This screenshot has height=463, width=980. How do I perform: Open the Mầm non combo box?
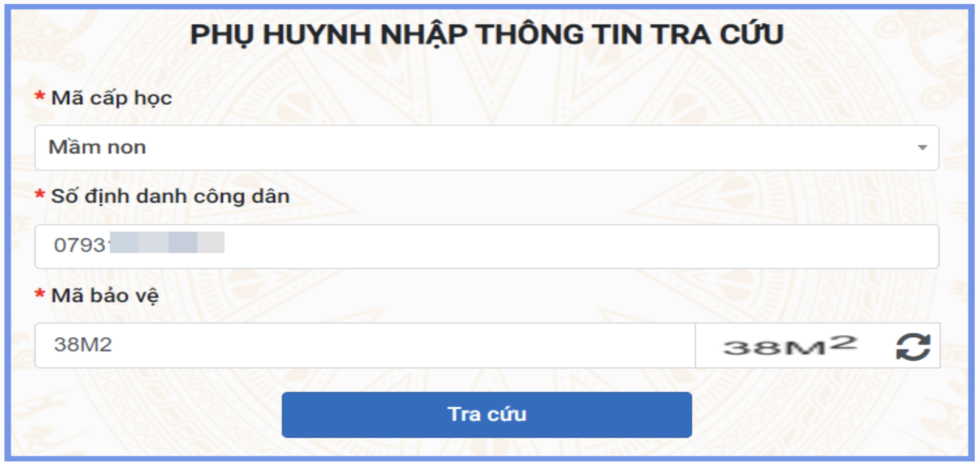(x=485, y=147)
